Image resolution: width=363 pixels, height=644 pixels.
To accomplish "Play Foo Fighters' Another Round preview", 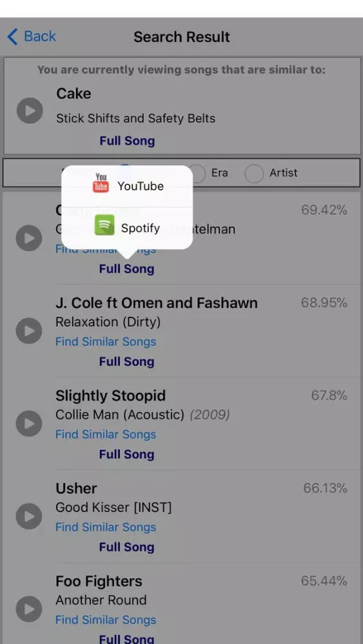I will 29,609.
